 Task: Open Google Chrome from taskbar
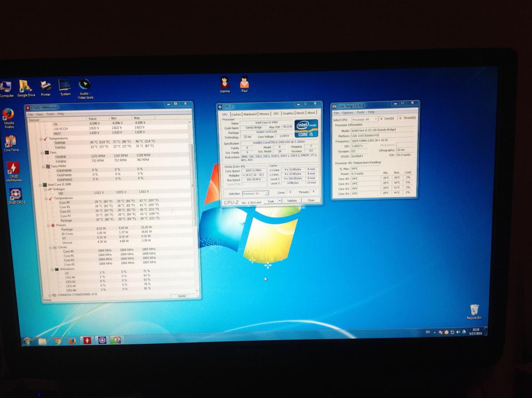[57, 341]
